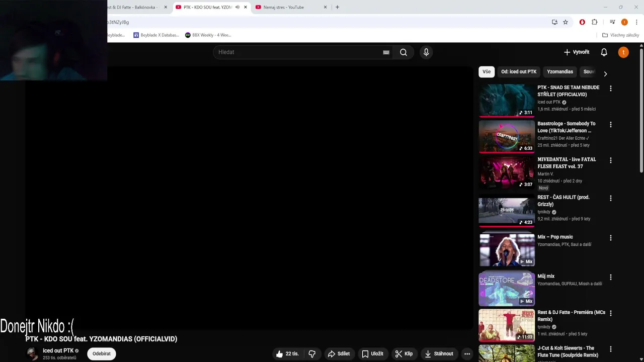Click Craftino21 Der Aller Echte channel name
Viewport: 644px width, 362px height.
563,138
